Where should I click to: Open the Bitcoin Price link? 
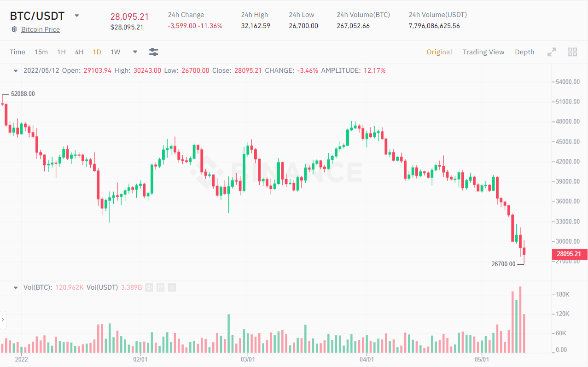click(41, 29)
